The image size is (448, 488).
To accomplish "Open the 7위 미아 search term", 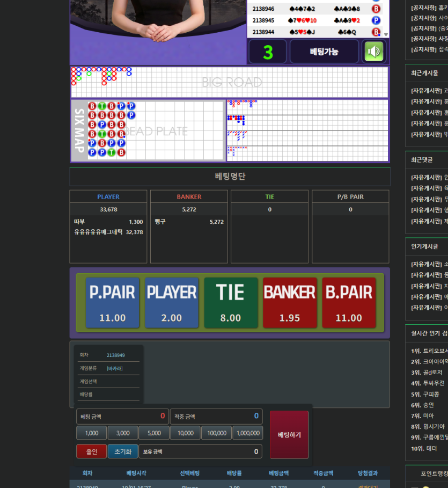I will tap(422, 416).
